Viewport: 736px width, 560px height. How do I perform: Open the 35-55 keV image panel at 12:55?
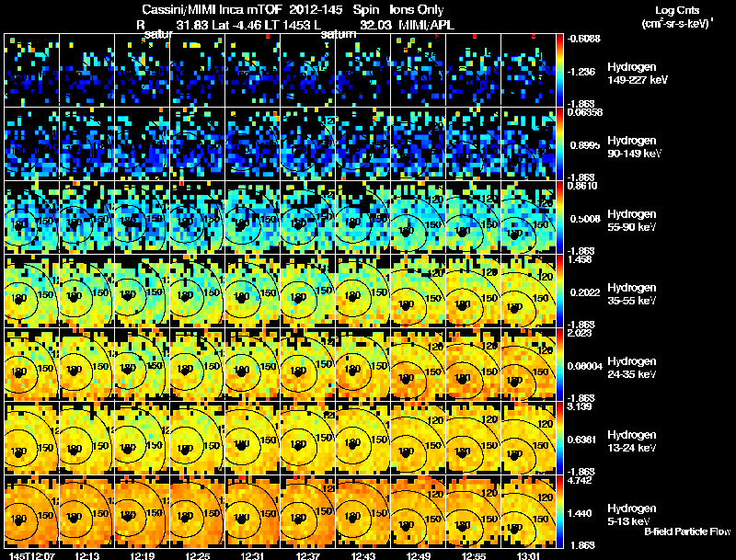pos(473,291)
